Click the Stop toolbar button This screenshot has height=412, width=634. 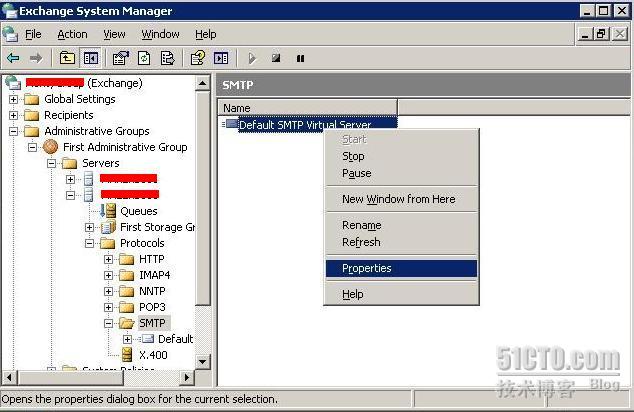276,58
